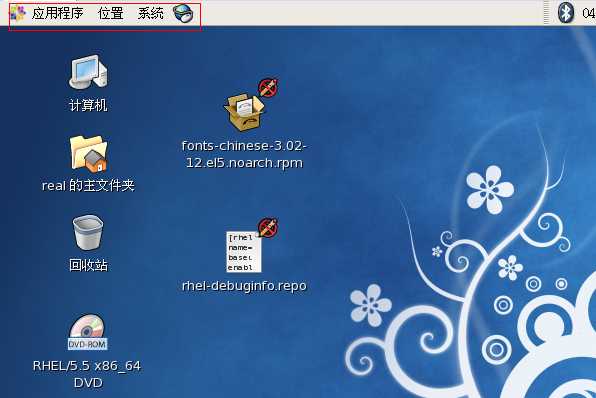Click the rhel-debuginfo.repo file name label

click(x=244, y=286)
